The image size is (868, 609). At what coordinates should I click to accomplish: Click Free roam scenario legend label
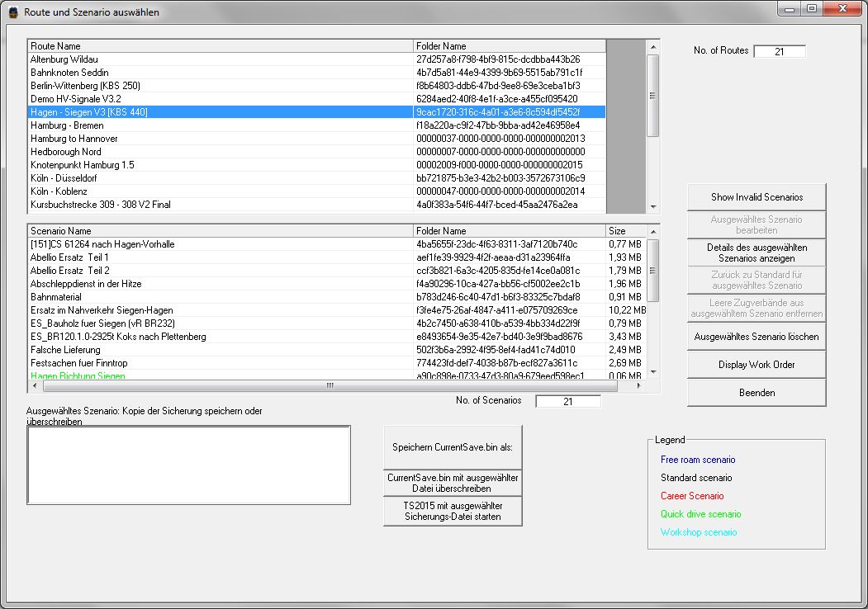point(698,460)
